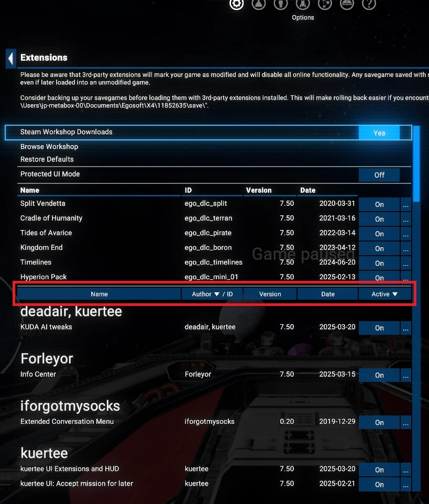The image size is (429, 504).
Task: Turn off the Timelines extension
Action: (379, 264)
